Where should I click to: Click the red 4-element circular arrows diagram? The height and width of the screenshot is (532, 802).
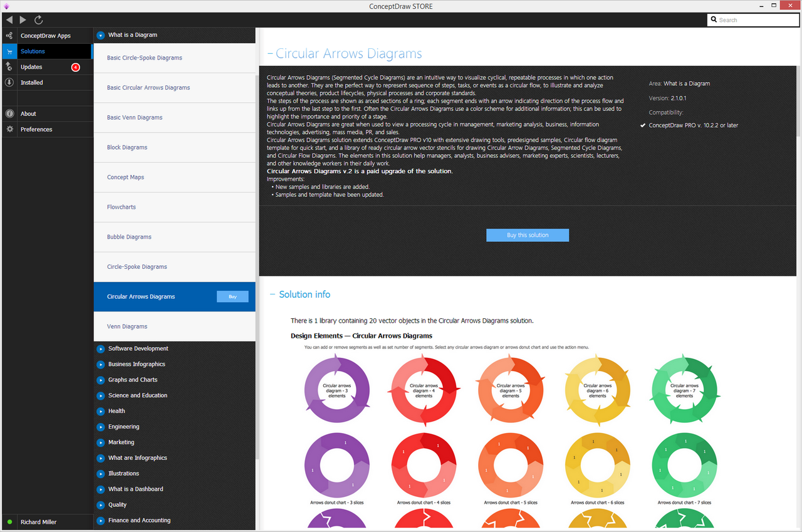(424, 391)
